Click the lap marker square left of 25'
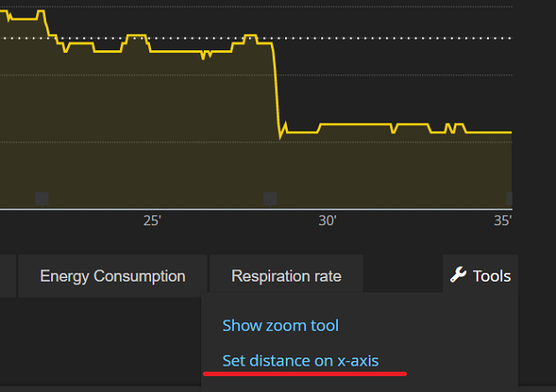 coord(41,199)
